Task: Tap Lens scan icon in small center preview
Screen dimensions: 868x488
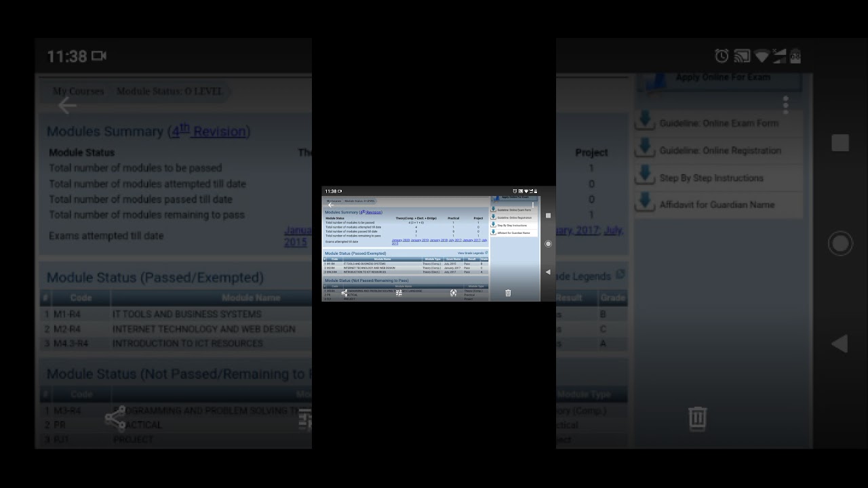Action: (x=453, y=293)
